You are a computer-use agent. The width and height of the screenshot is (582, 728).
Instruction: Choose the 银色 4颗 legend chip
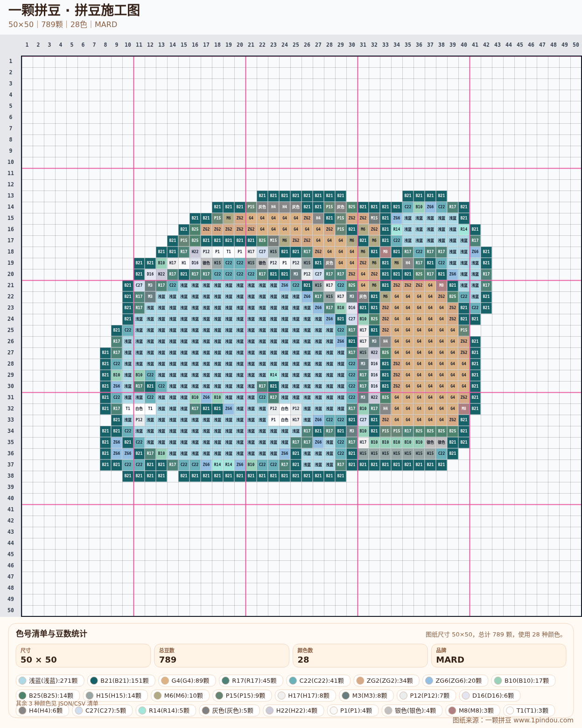pos(412,710)
